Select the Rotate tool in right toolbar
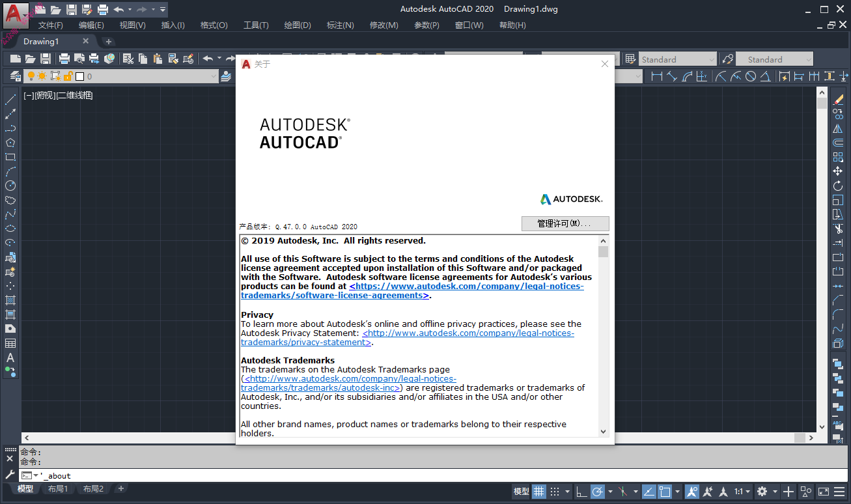 (838, 186)
